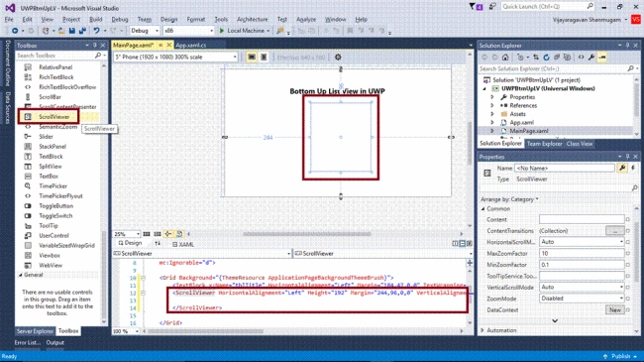
Task: Click the swap panes arrows icon
Action: 158,244
